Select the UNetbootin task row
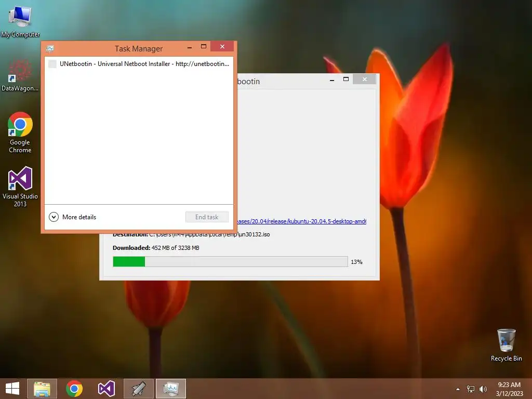The image size is (532, 399). 139,64
